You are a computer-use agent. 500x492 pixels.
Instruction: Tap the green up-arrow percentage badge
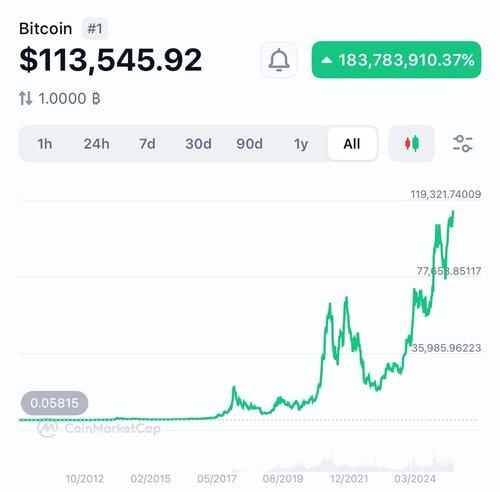coord(396,60)
